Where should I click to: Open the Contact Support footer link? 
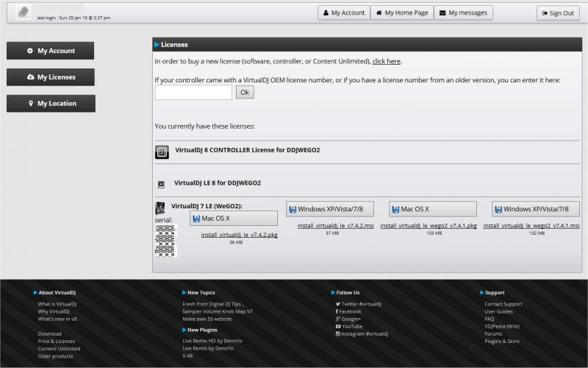click(x=503, y=304)
